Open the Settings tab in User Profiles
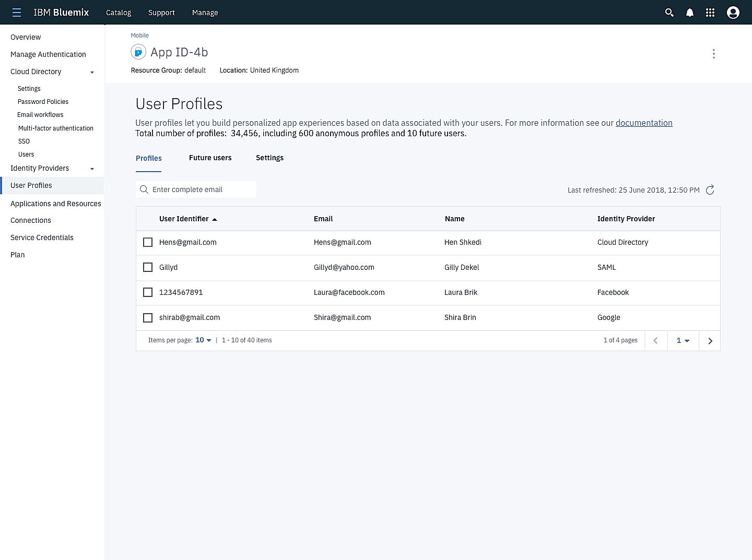 270,158
